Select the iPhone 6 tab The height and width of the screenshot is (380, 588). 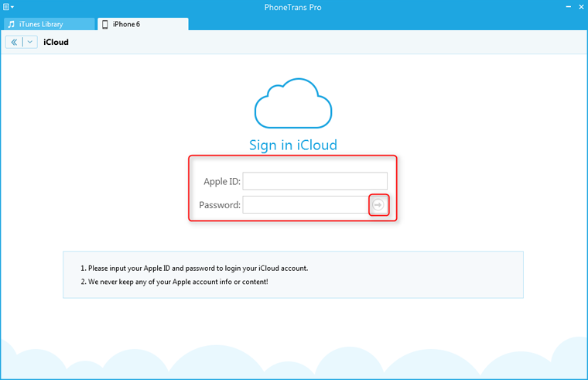click(142, 24)
